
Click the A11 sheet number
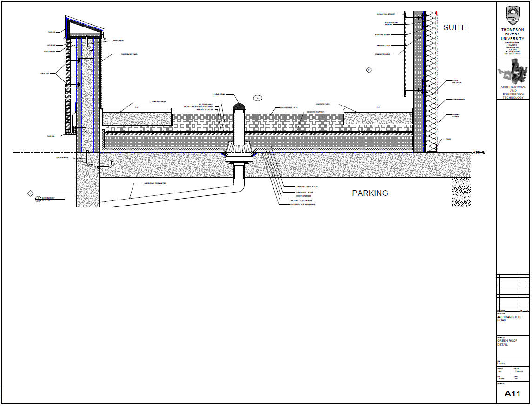tap(512, 393)
